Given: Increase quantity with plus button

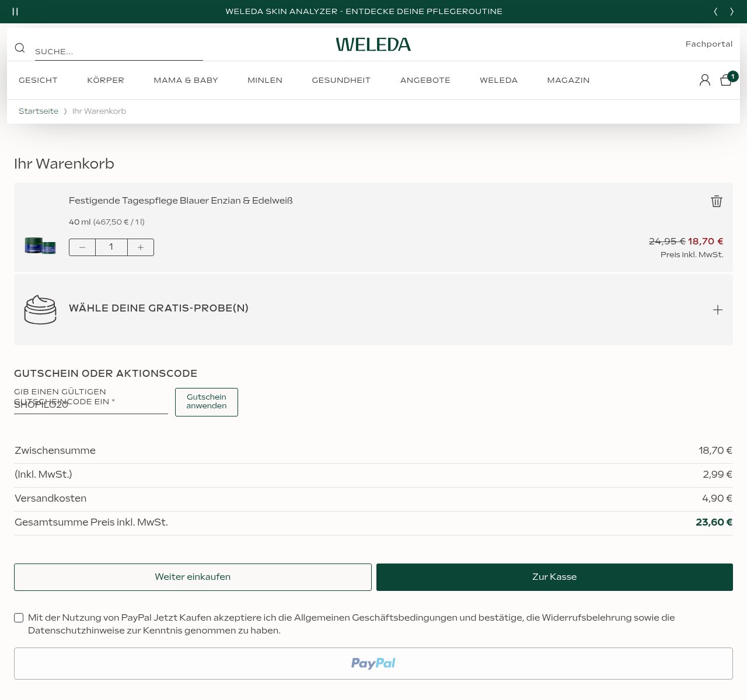Looking at the screenshot, I should (x=141, y=247).
